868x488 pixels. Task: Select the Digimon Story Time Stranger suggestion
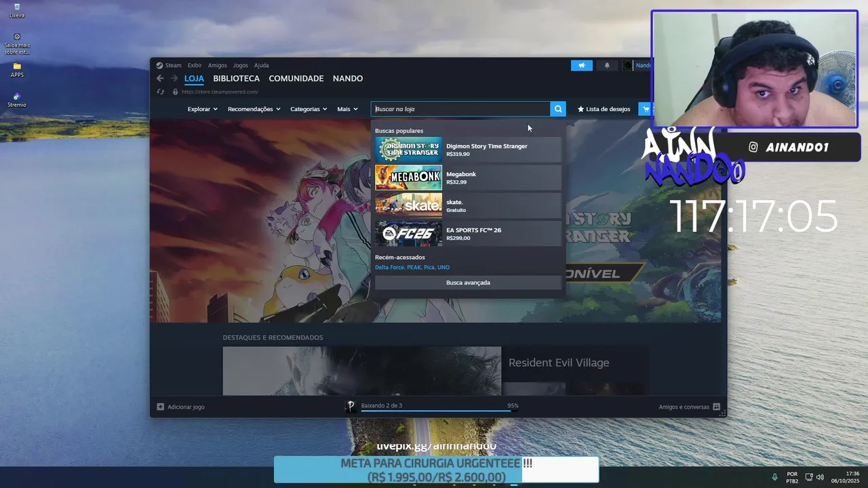[x=468, y=150]
